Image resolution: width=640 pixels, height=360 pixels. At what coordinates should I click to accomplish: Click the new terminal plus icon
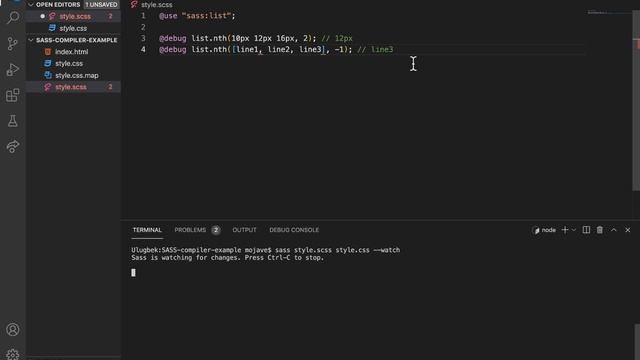[565, 230]
